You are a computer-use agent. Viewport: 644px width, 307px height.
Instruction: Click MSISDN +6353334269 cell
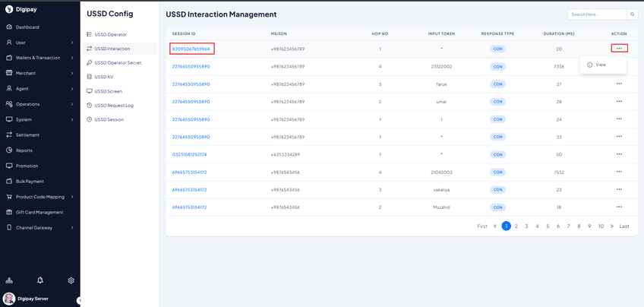(x=286, y=154)
